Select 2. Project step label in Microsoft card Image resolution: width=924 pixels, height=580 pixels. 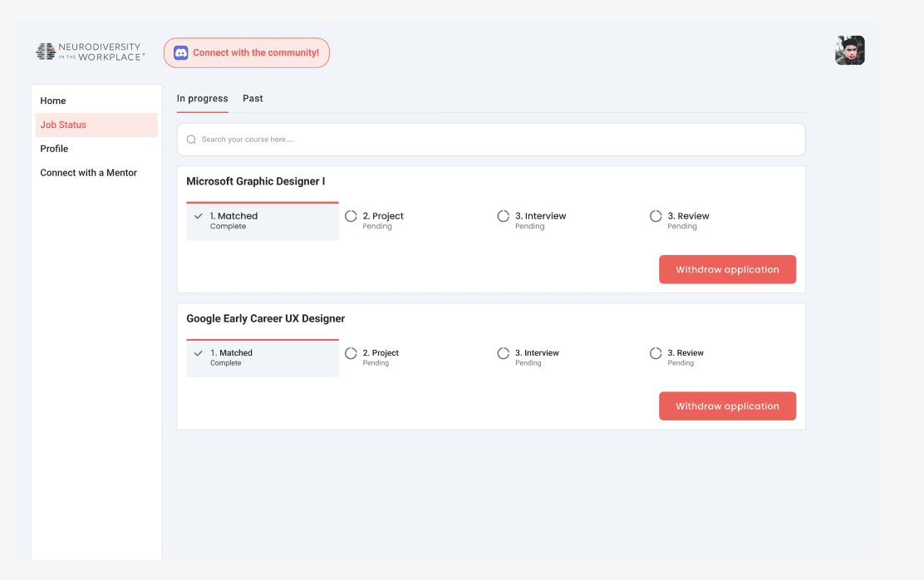click(x=383, y=216)
